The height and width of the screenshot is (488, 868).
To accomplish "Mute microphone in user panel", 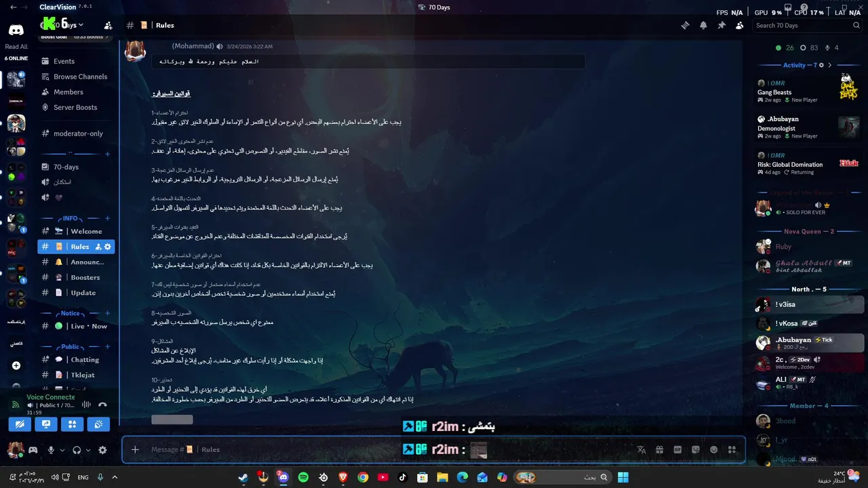I will click(x=51, y=450).
